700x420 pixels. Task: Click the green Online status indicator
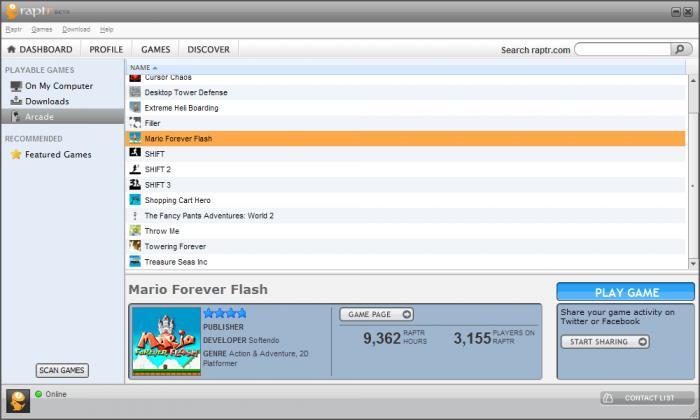click(38, 394)
